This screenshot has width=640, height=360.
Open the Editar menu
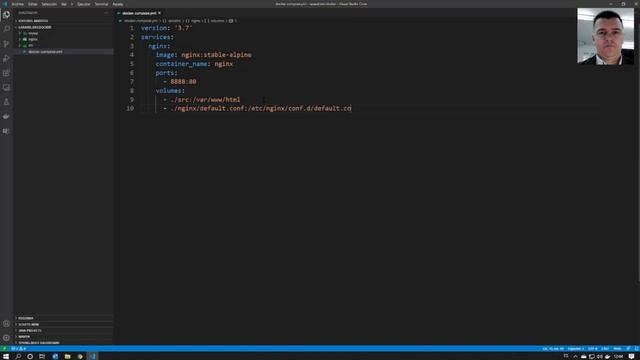click(33, 4)
